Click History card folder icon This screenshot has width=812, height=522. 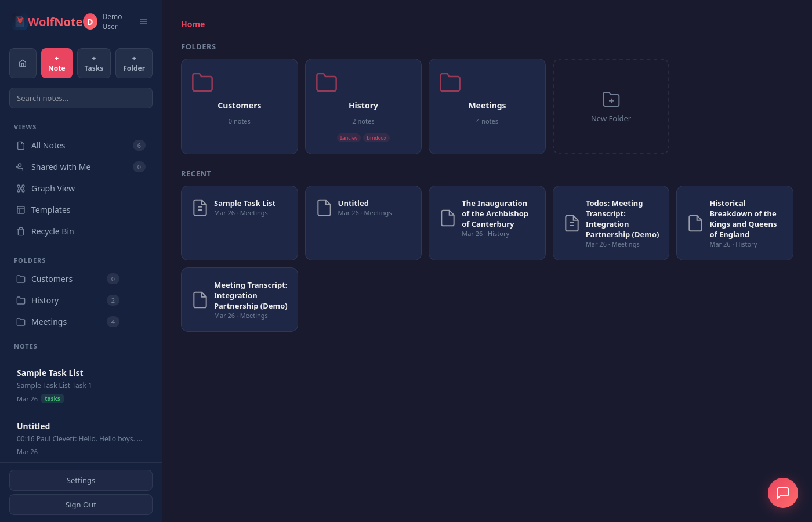[x=327, y=82]
